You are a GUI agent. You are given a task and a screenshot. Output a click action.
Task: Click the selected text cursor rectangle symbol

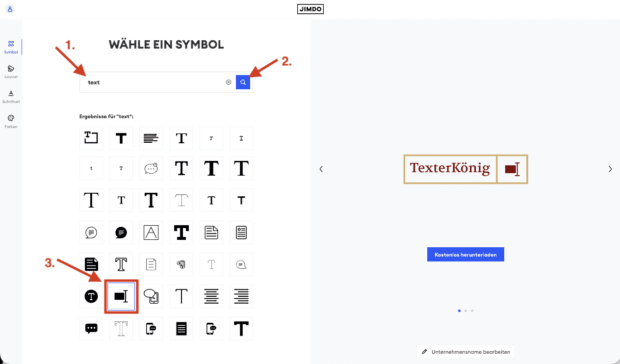pyautogui.click(x=121, y=296)
